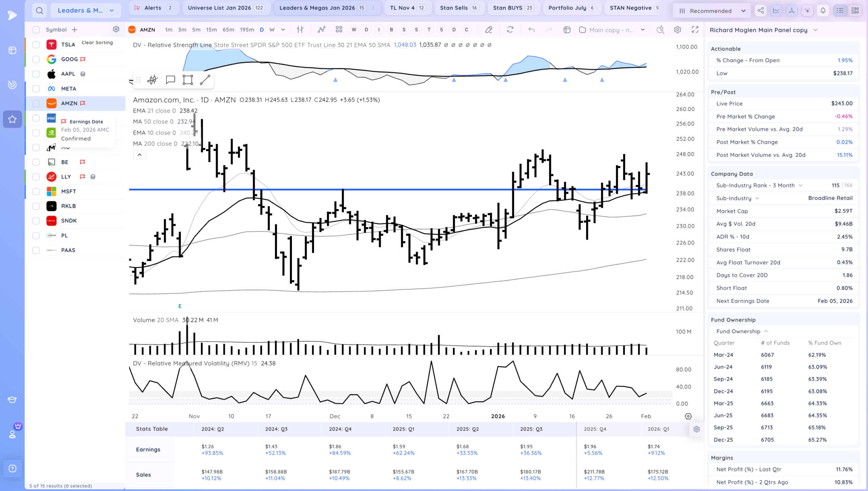This screenshot has width=868, height=491.
Task: Select the NVDA symbol row
Action: 75,133
